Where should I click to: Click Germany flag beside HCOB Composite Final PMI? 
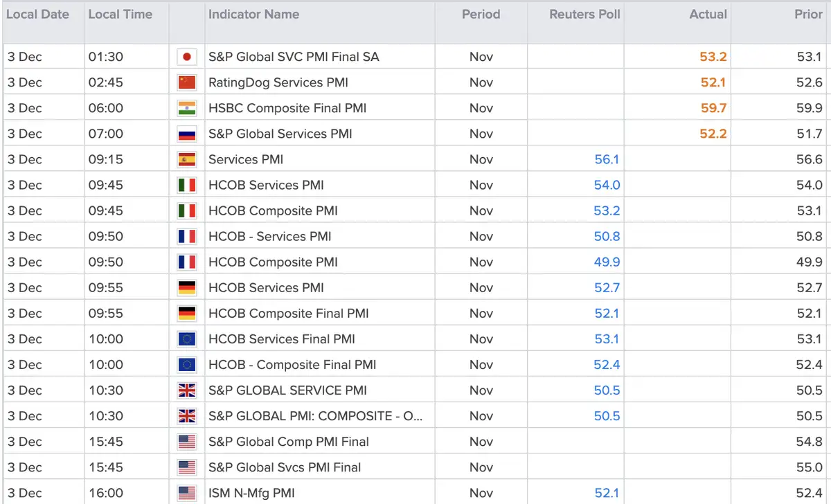(x=187, y=313)
